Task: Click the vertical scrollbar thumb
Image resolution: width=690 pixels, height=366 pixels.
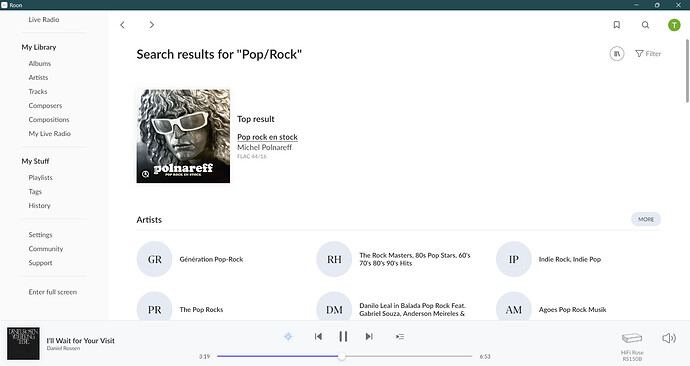Action: point(687,71)
